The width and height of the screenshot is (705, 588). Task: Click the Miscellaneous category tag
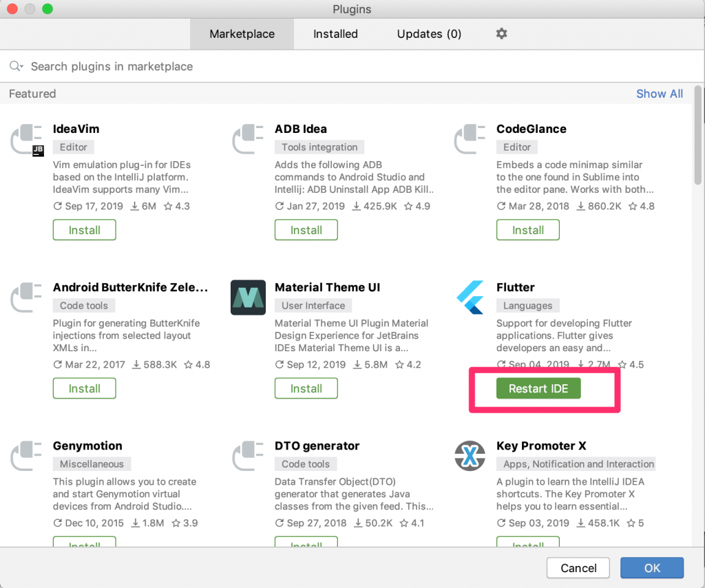92,463
